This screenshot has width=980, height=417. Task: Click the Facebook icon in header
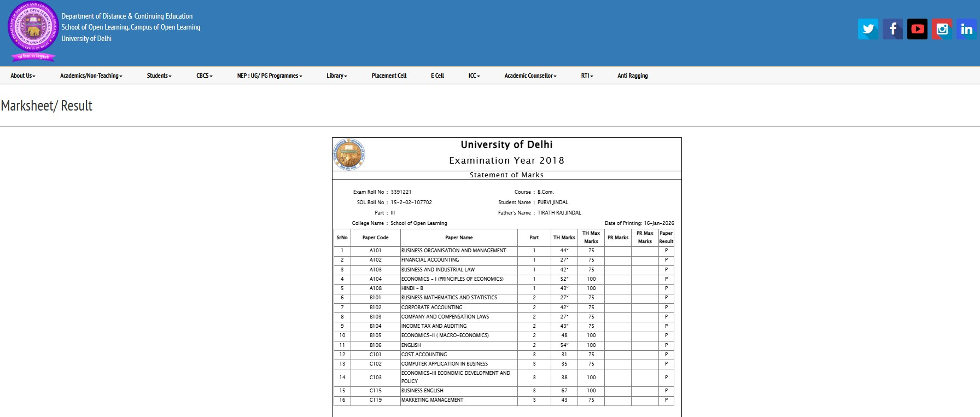(892, 29)
